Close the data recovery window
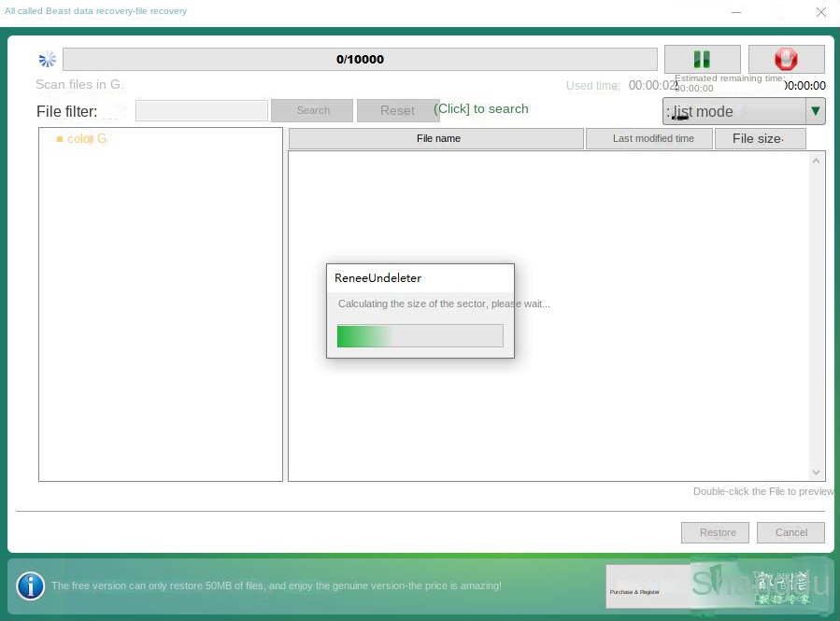 point(820,12)
